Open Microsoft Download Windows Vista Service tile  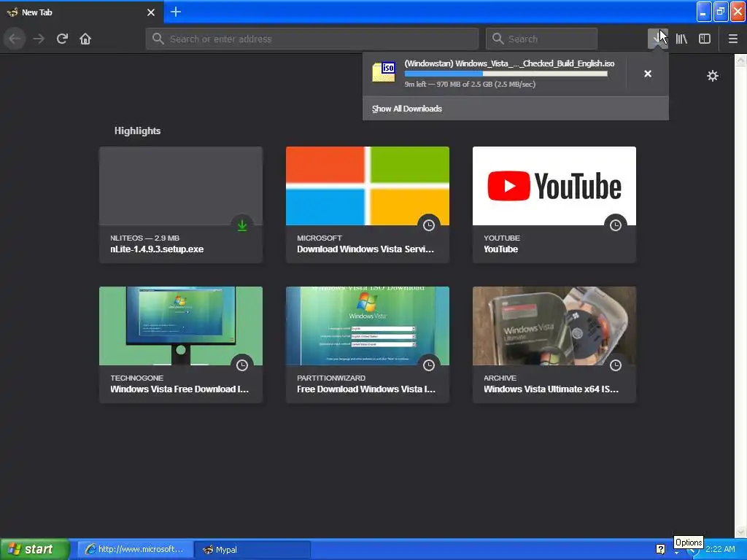tap(368, 205)
